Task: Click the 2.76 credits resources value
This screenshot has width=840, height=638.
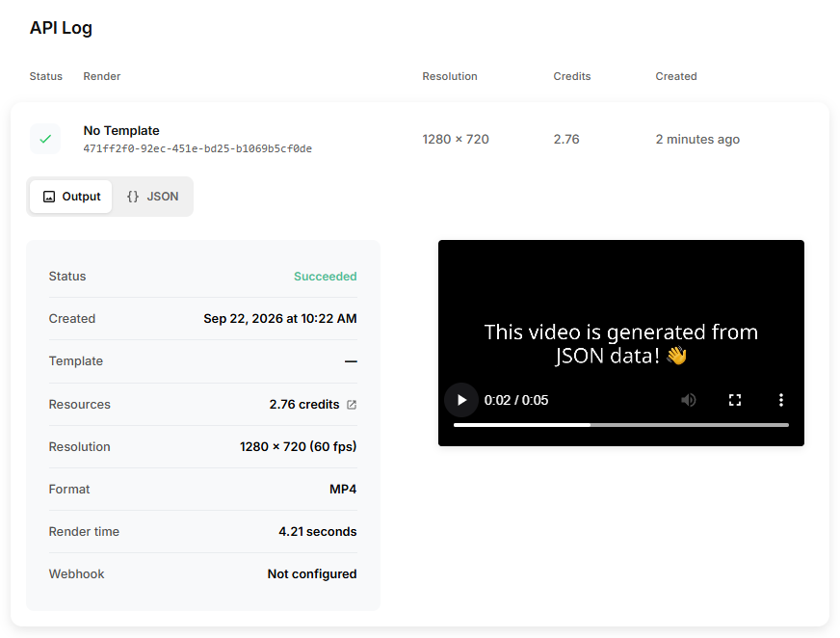Action: coord(304,405)
